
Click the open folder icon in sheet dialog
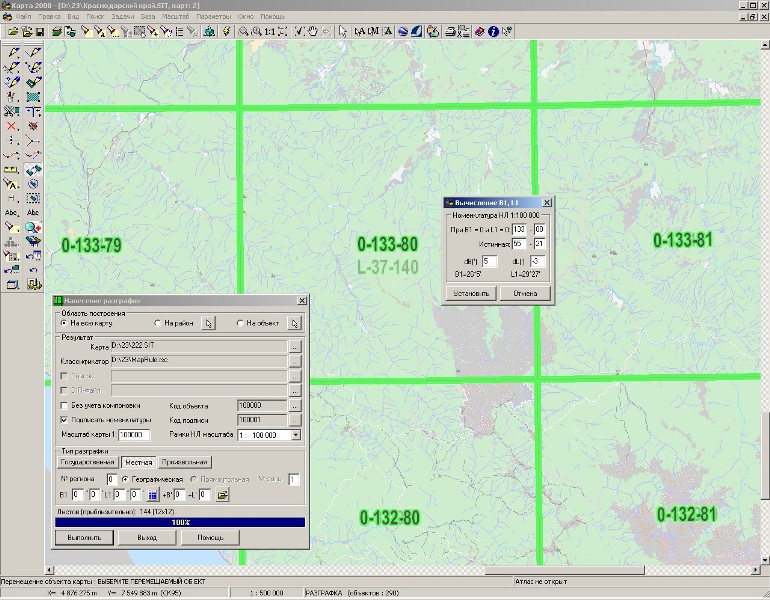pos(223,494)
